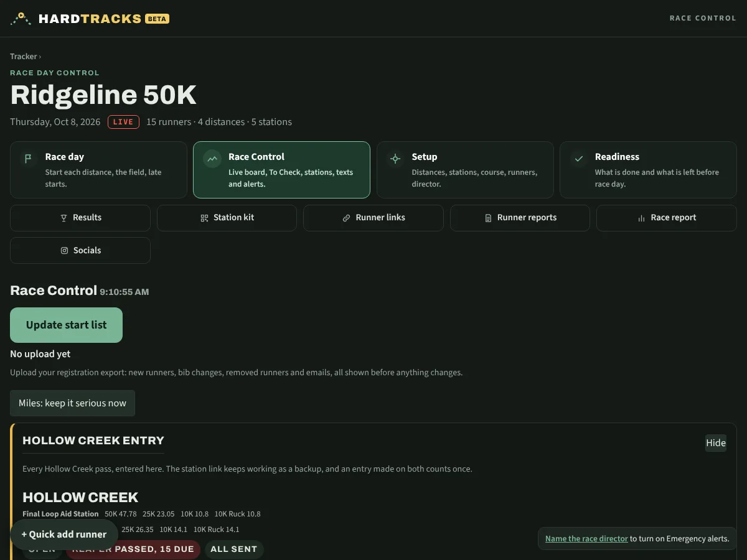The height and width of the screenshot is (560, 747).
Task: Follow the Tracker breadcrumb link
Action: point(24,57)
